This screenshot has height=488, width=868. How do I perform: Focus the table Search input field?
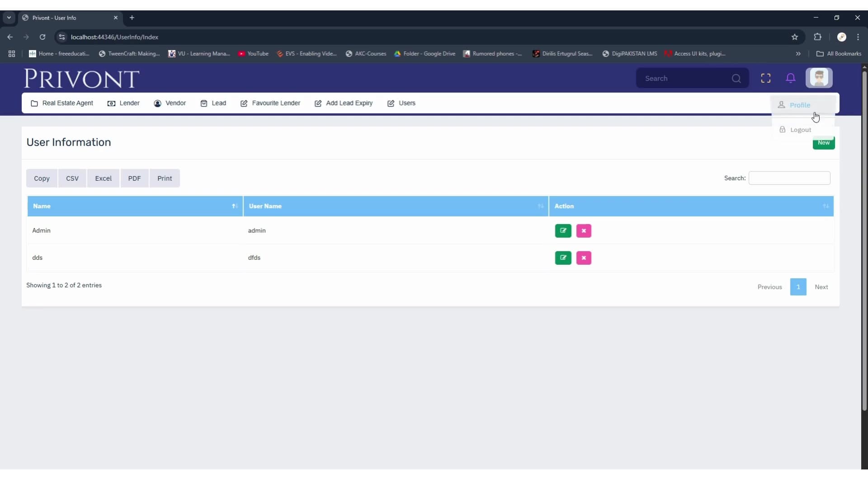pos(789,178)
